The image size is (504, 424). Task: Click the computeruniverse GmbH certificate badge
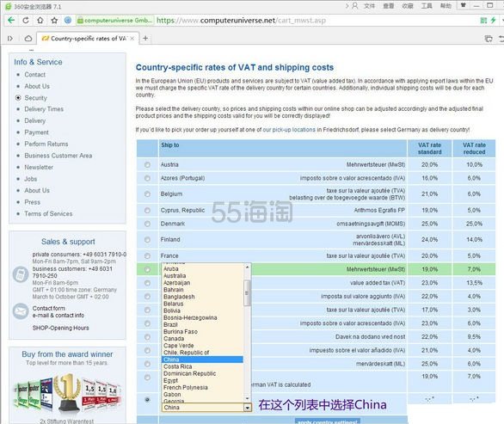115,21
